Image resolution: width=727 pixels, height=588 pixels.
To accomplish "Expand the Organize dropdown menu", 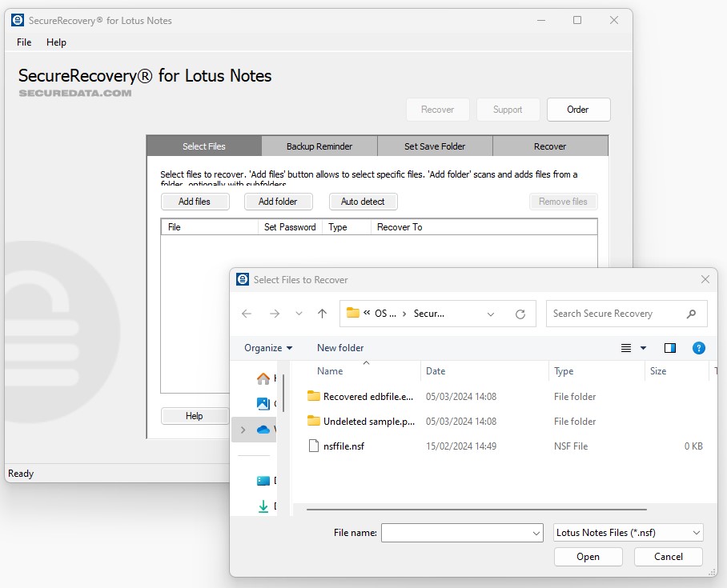I will (268, 348).
